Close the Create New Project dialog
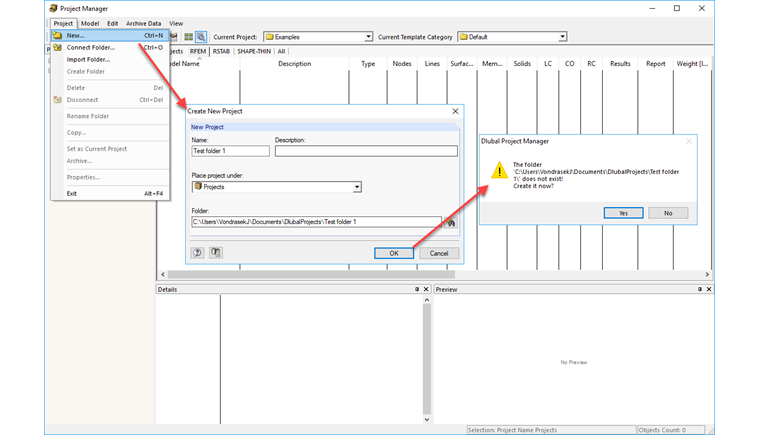 click(455, 111)
